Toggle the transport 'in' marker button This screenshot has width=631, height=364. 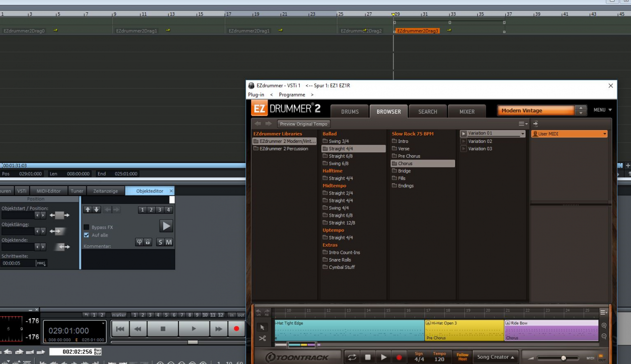232,315
